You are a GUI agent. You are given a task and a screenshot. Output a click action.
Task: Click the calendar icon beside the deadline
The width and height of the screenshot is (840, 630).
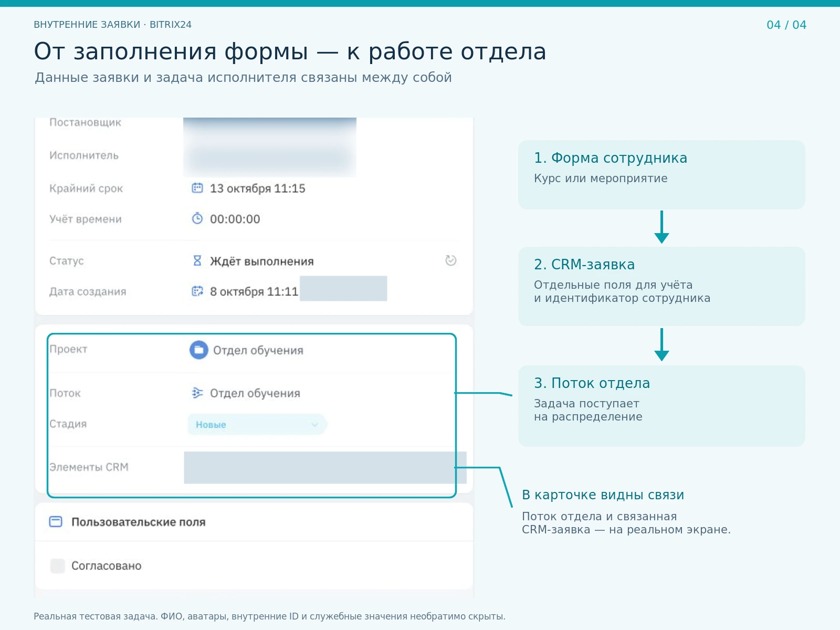(x=197, y=188)
